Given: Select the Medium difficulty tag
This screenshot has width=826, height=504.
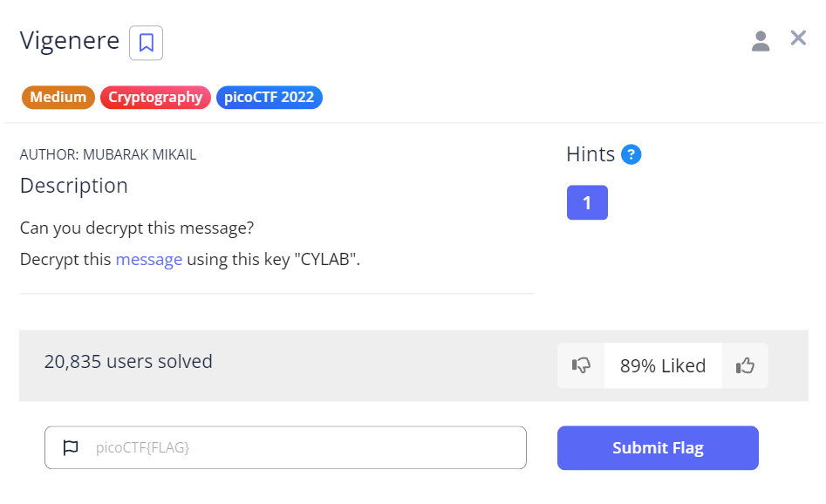Looking at the screenshot, I should (58, 98).
